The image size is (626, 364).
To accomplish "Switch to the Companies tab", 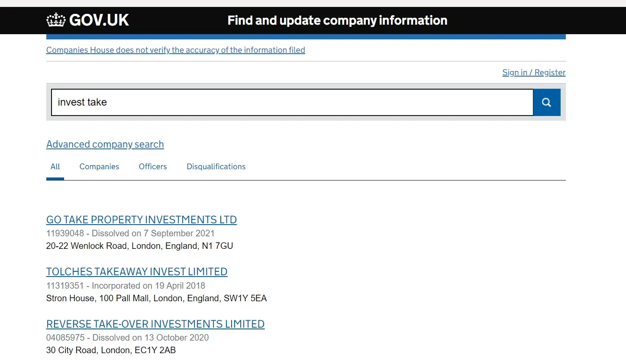I will pyautogui.click(x=99, y=167).
